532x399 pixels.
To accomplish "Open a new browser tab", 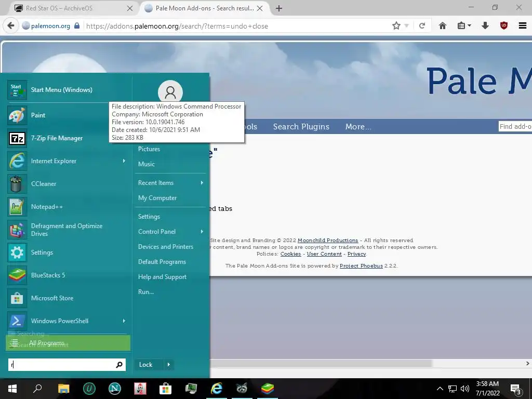I will tap(279, 8).
